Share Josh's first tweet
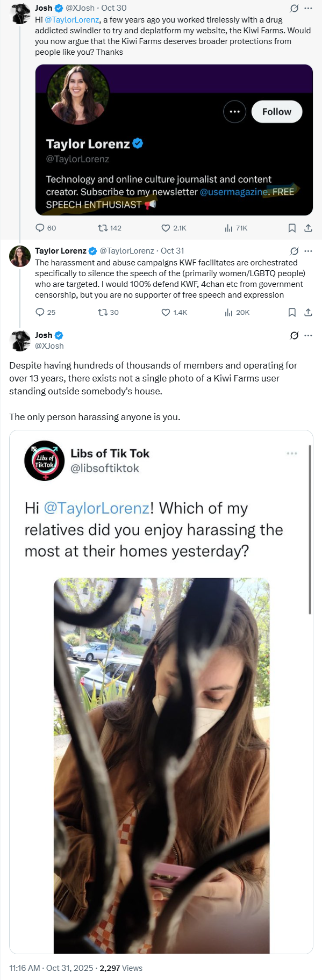 [x=308, y=228]
